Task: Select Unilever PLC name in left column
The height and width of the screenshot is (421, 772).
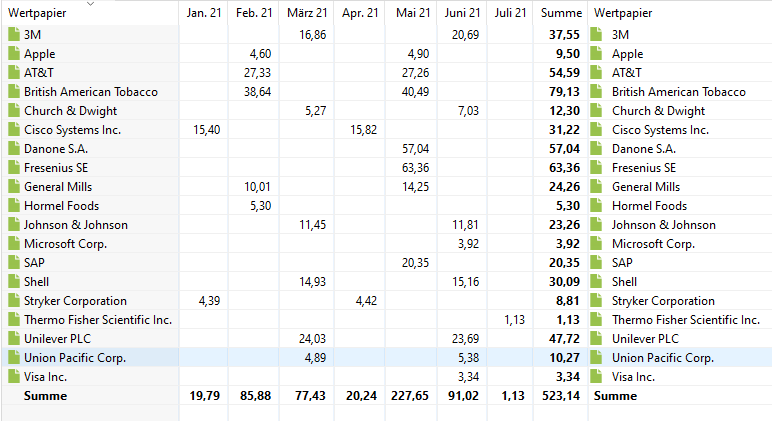Action: tap(58, 339)
